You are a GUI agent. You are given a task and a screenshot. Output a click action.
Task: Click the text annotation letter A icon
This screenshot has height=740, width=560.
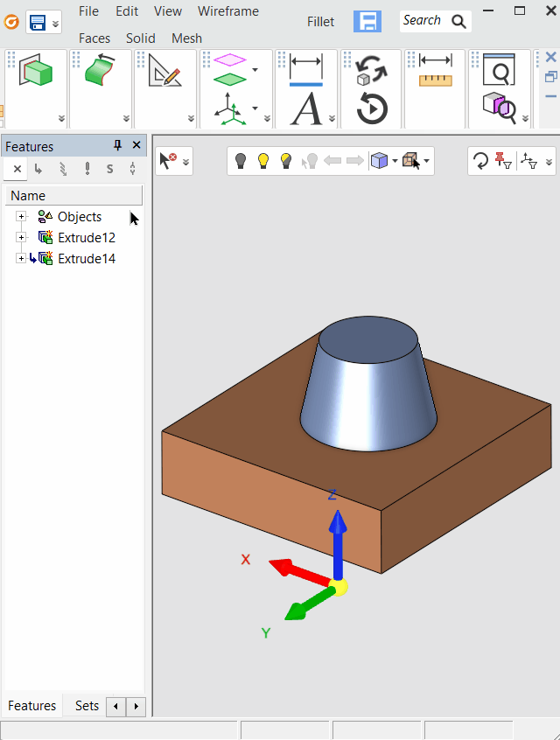pyautogui.click(x=306, y=109)
